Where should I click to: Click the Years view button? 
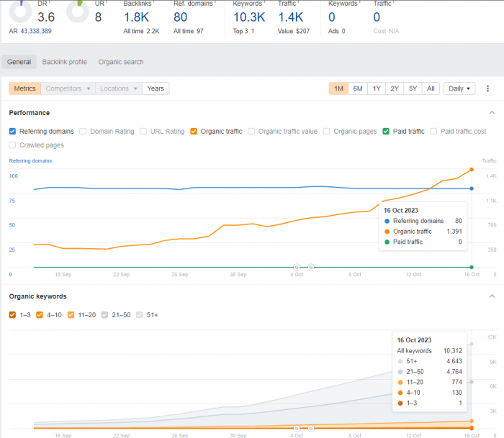[x=156, y=88]
